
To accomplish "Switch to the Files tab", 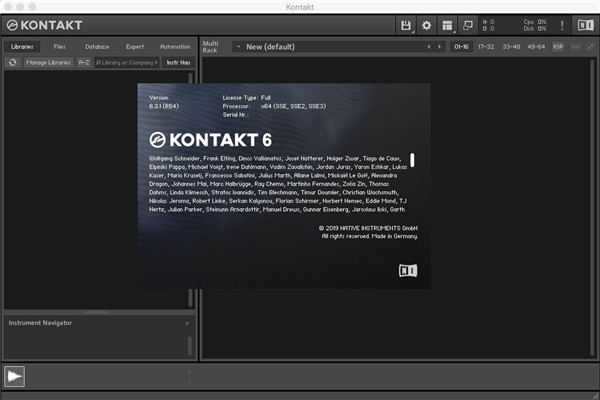I will tap(59, 46).
